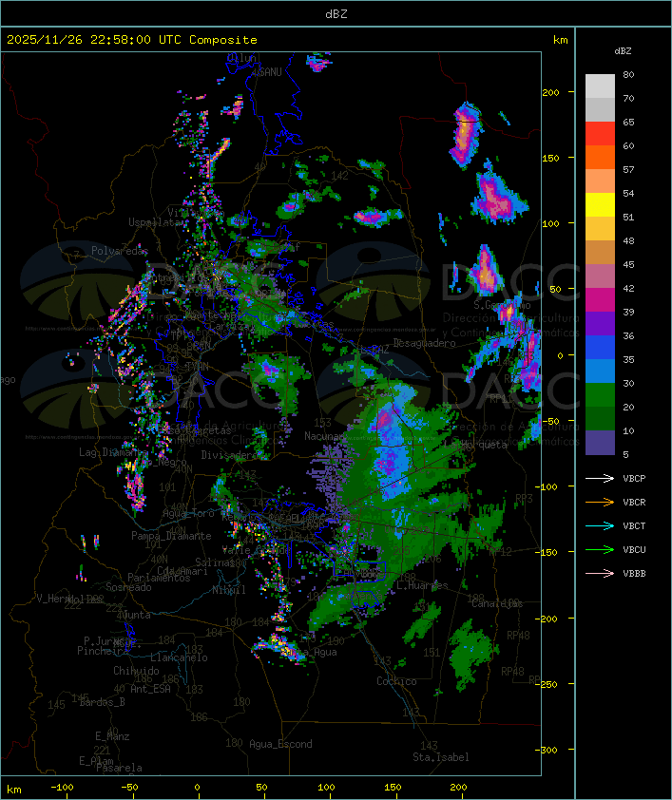The image size is (672, 800).
Task: Click the Desaguadero place label
Action: [x=424, y=343]
